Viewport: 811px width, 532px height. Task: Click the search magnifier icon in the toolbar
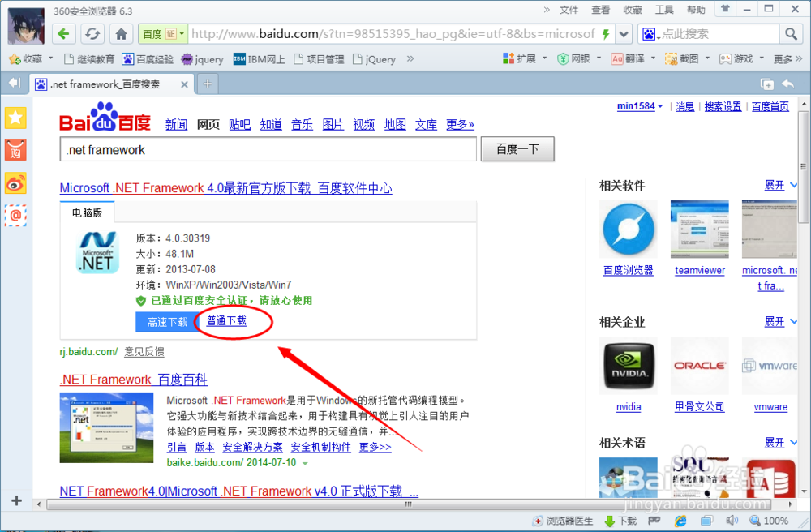(x=791, y=34)
